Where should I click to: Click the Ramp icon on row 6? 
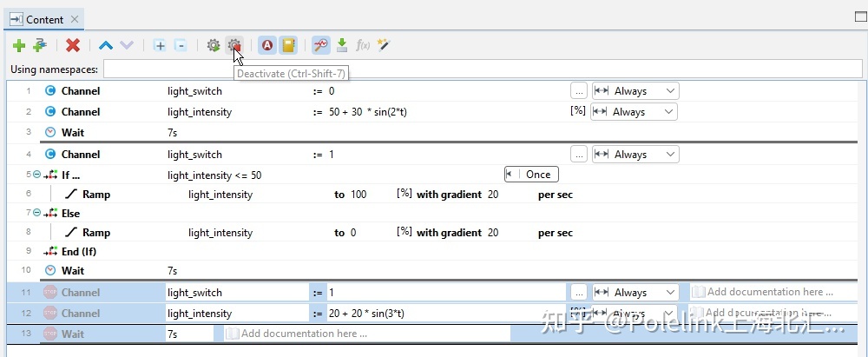click(70, 195)
